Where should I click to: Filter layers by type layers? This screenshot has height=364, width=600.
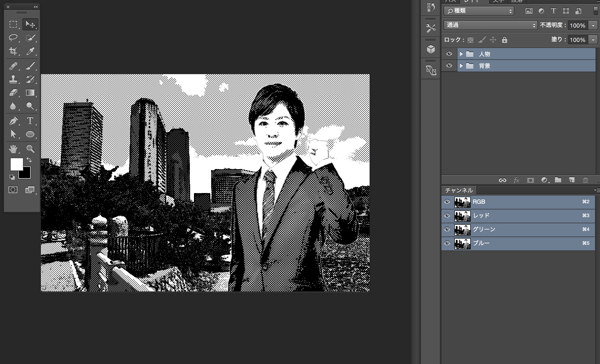(x=553, y=11)
